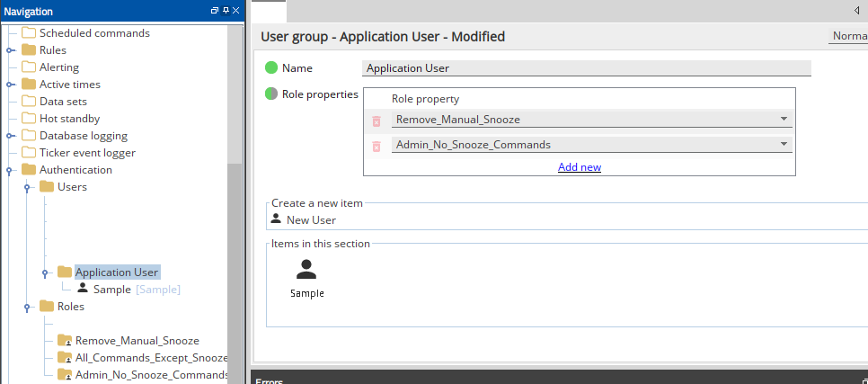Image resolution: width=868 pixels, height=384 pixels.
Task: Expand the Rules folder node
Action: (9, 50)
